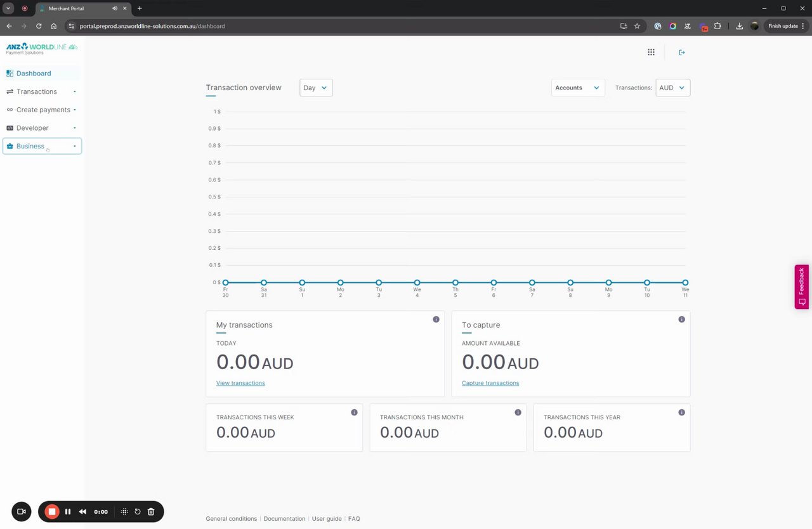
Task: Stop recording with the red stop button
Action: [x=52, y=511]
